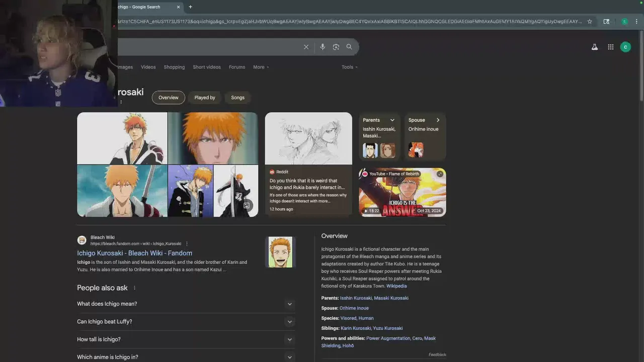
Task: Open Masaki Kurosaki parent link
Action: pos(391,298)
